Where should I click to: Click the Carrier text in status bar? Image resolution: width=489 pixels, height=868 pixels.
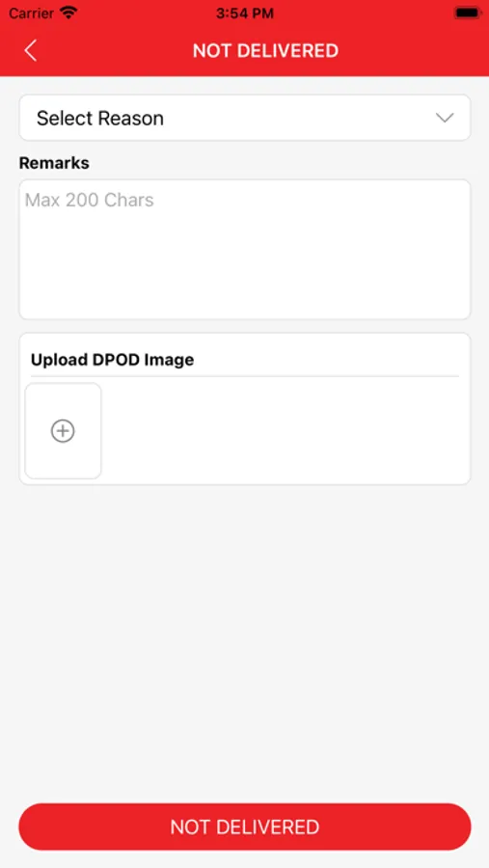(x=31, y=13)
